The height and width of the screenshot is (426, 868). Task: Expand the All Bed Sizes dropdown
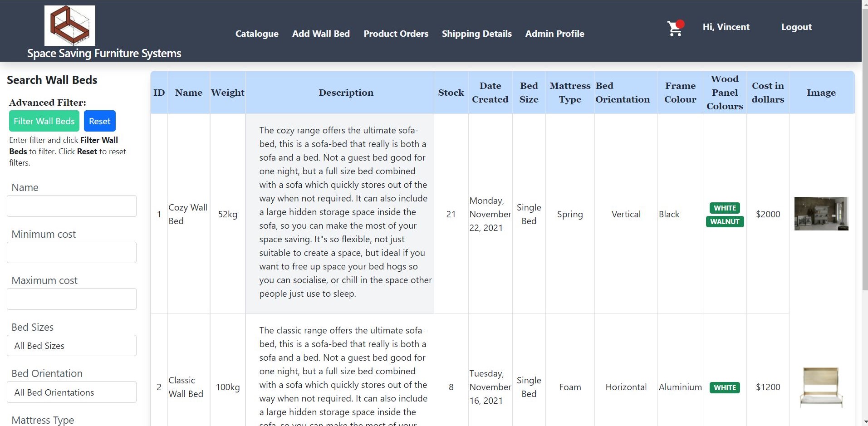(72, 346)
